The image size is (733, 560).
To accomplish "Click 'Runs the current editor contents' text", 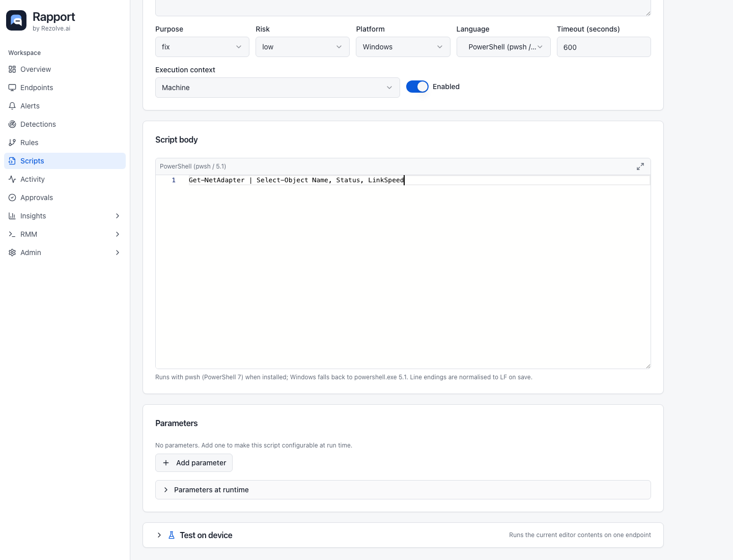I will [580, 535].
